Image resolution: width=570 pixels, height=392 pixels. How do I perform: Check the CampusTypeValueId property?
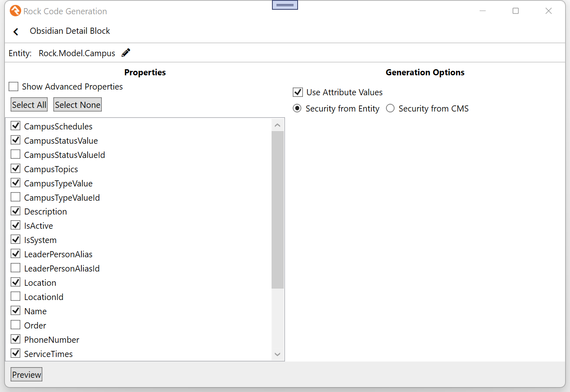point(15,197)
